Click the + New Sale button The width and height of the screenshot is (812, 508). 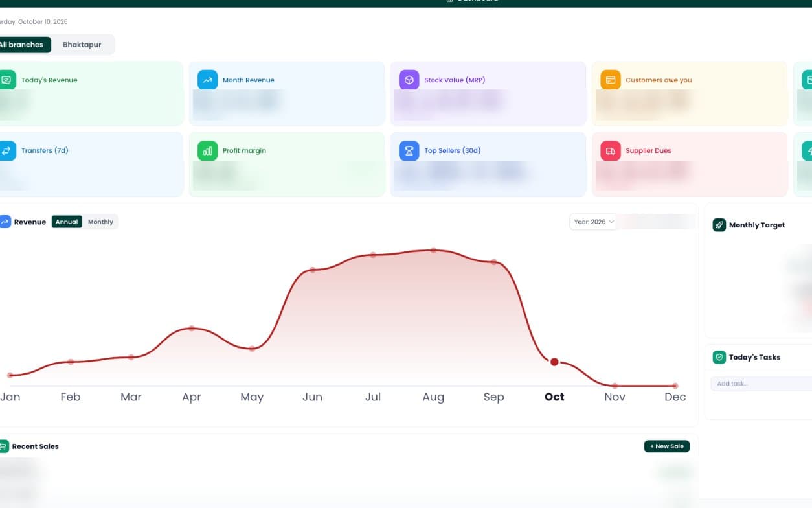[667, 446]
